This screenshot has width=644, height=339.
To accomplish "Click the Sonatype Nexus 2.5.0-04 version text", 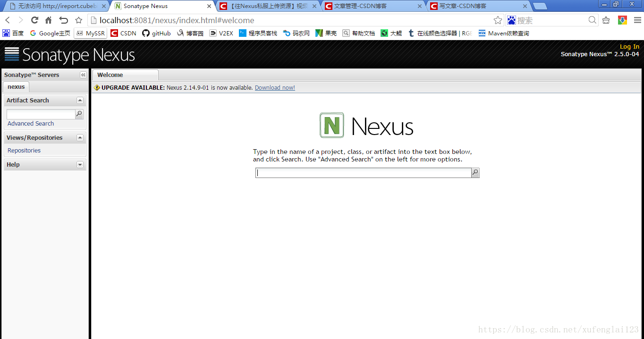I will [x=600, y=54].
